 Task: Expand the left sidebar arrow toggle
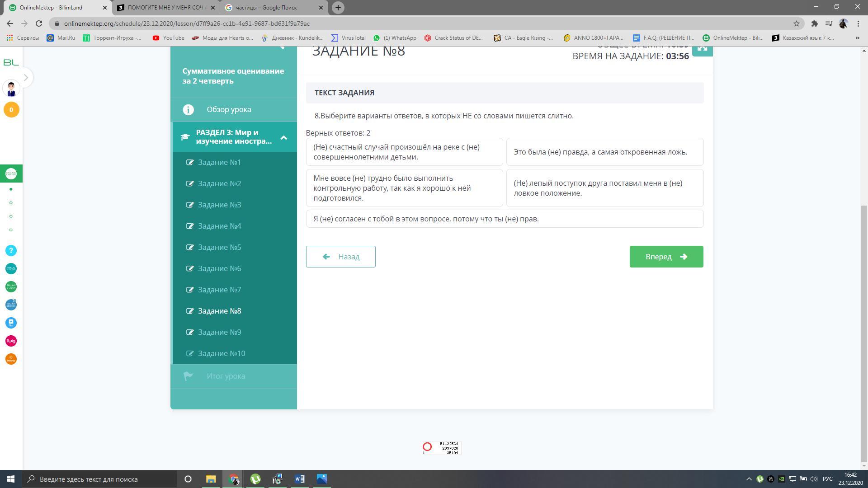26,78
